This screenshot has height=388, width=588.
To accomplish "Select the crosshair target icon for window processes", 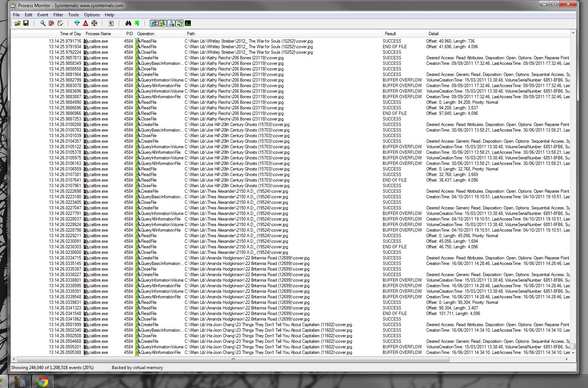I will tap(94, 23).
